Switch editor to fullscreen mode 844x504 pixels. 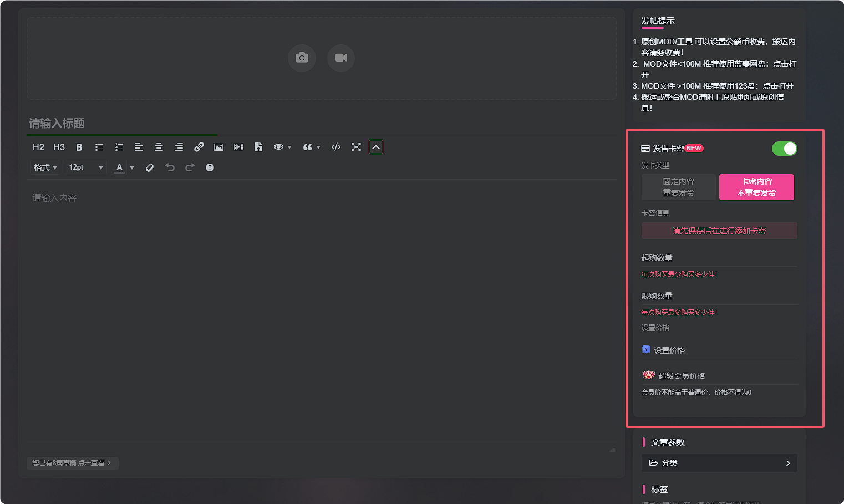[356, 147]
